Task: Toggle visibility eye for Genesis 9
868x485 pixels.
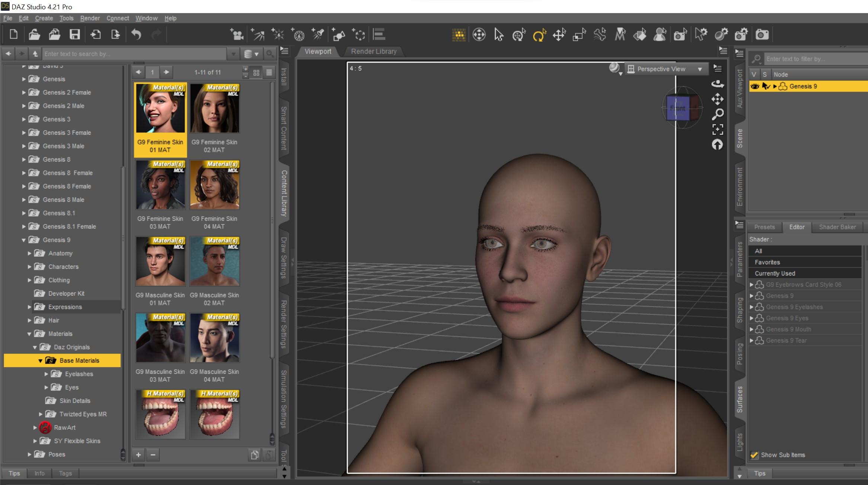Action: point(754,86)
